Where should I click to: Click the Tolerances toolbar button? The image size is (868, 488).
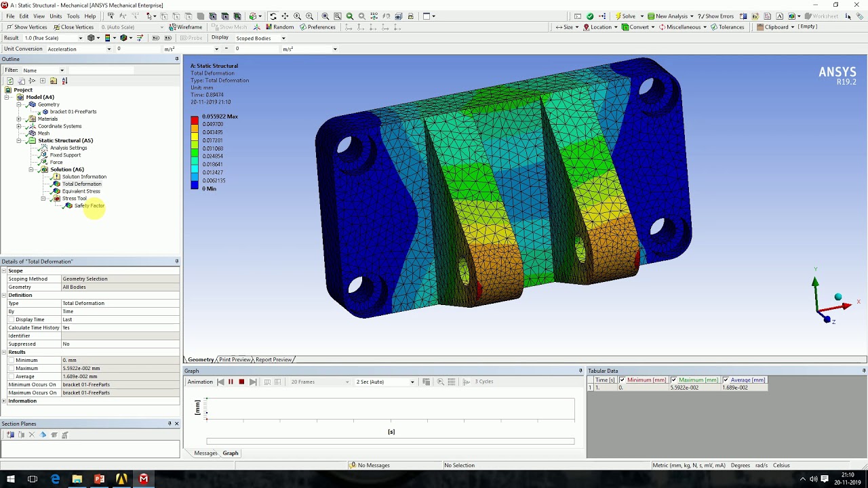(x=728, y=27)
